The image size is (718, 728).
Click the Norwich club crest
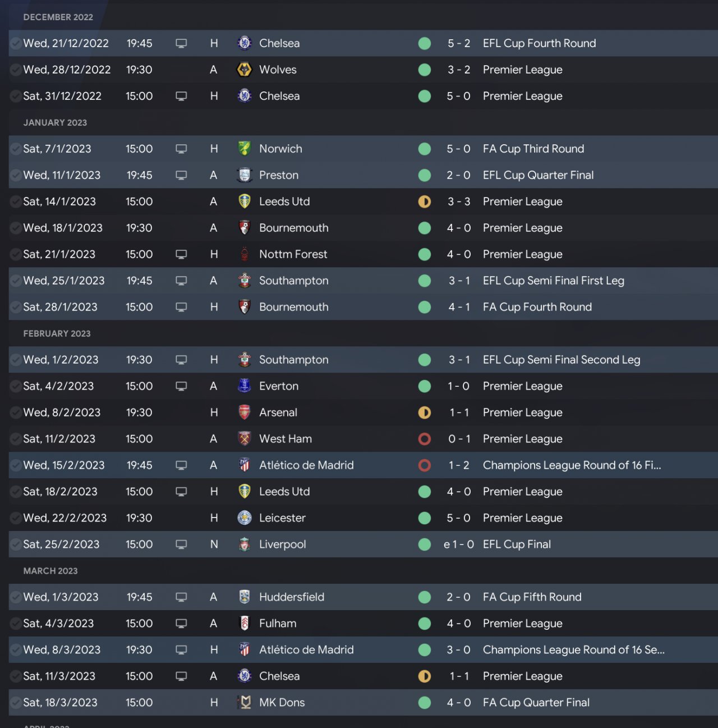click(x=245, y=149)
